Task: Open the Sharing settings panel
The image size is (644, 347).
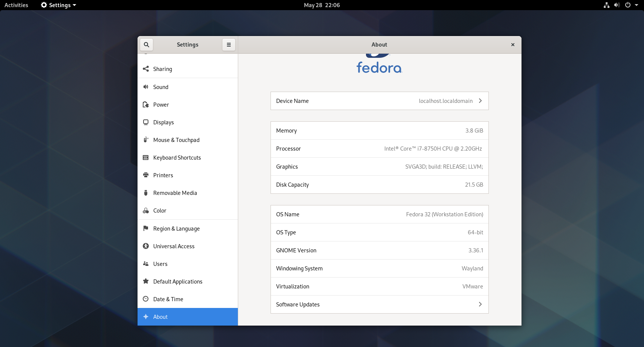Action: (x=187, y=69)
